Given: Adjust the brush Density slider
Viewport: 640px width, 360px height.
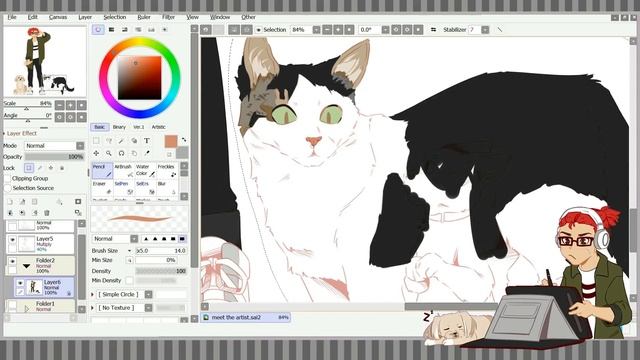Looking at the screenshot, I should [161, 271].
